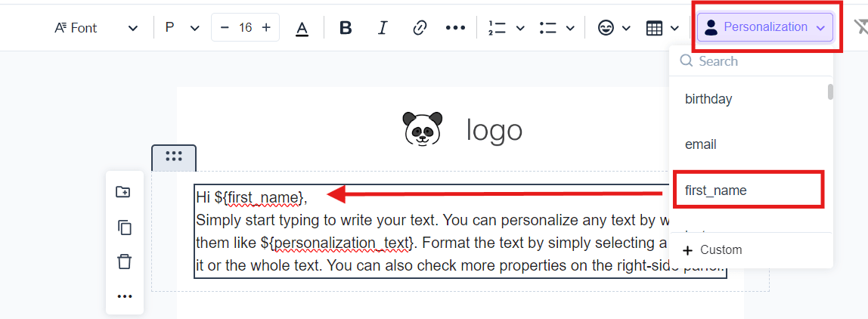Expand bulleted list style options
This screenshot has width=868, height=319.
pyautogui.click(x=570, y=28)
